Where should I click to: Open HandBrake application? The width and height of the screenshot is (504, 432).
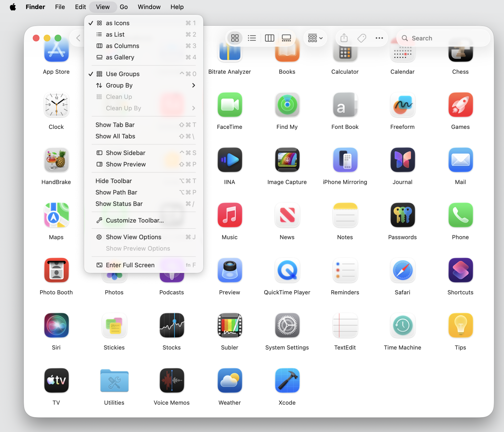click(x=56, y=160)
